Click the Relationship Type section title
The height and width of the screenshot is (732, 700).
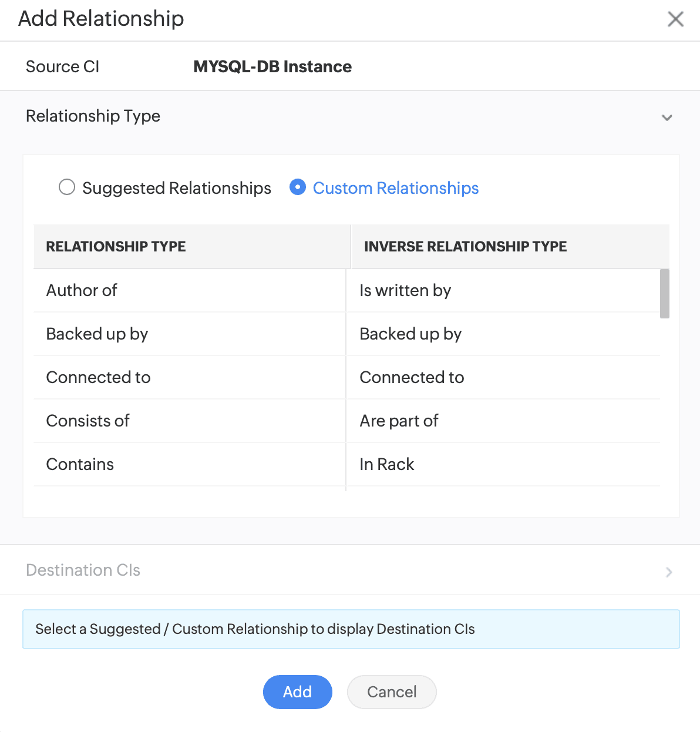pyautogui.click(x=93, y=116)
